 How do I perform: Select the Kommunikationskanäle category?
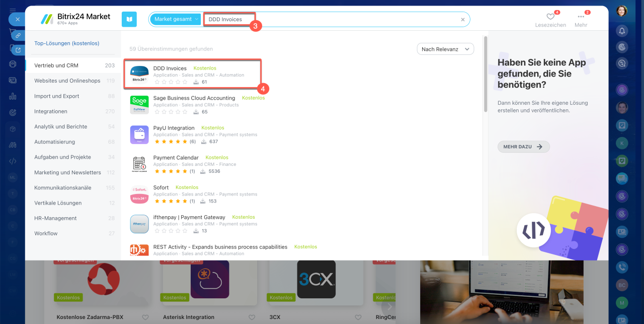(74, 187)
